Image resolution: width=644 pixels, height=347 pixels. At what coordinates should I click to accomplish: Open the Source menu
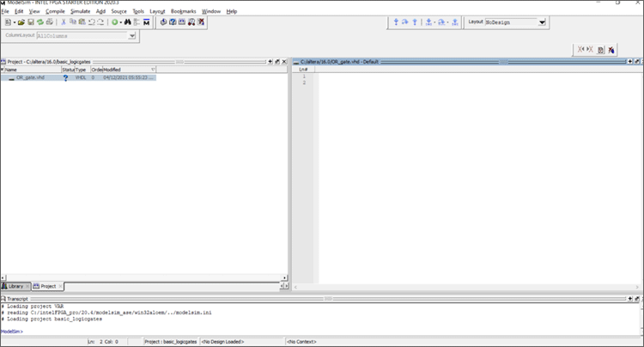[x=118, y=11]
